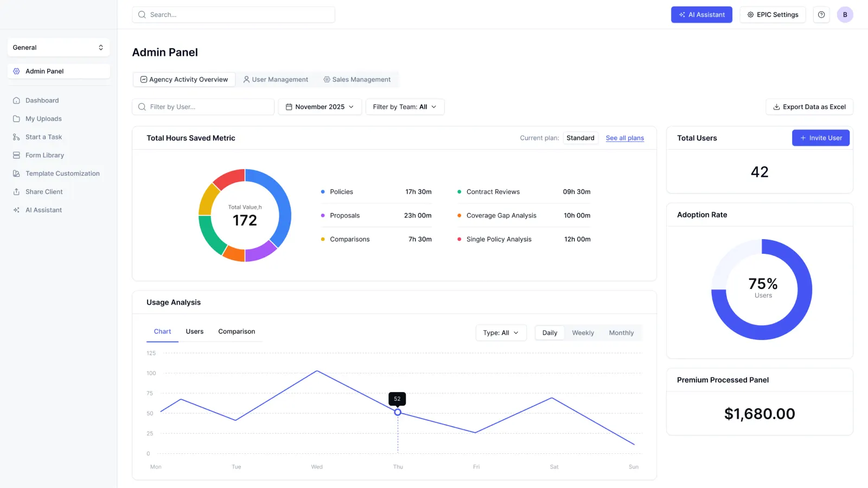Click the purple Proposals legend dot
868x488 pixels.
(323, 216)
